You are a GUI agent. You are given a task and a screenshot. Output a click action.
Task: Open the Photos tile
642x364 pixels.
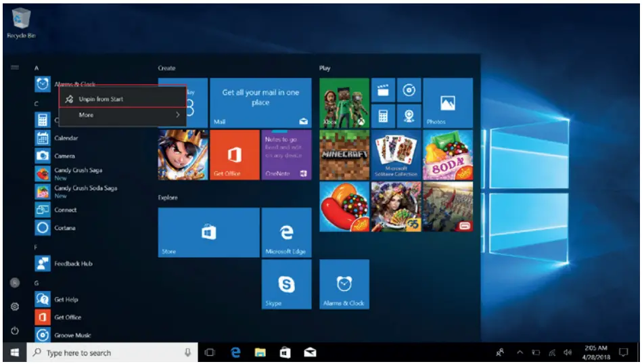447,103
